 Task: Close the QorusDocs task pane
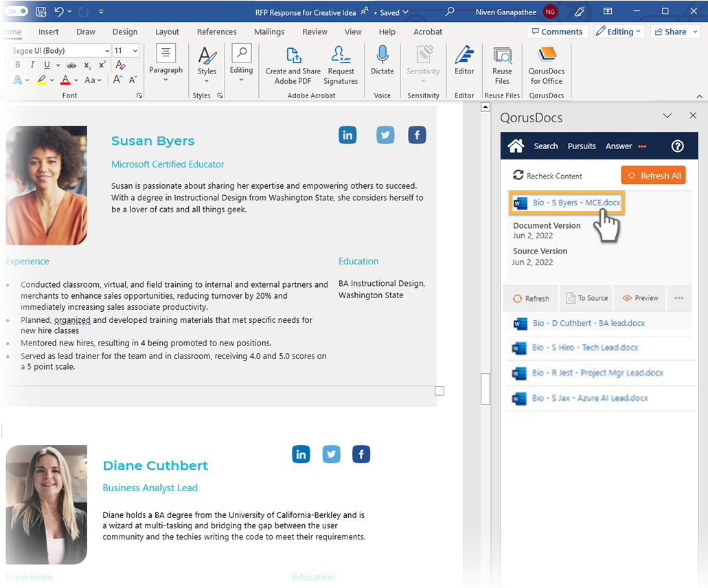tap(693, 115)
